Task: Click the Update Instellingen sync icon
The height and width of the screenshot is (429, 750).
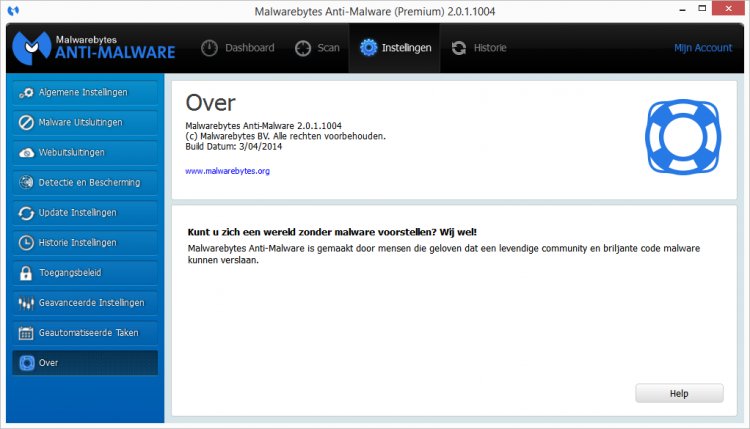Action: coord(26,213)
